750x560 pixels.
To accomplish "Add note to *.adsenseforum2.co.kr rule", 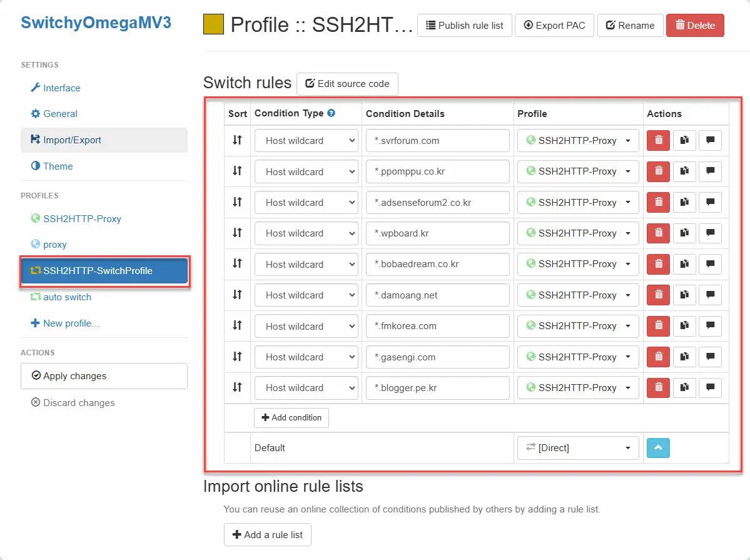I will coord(711,202).
